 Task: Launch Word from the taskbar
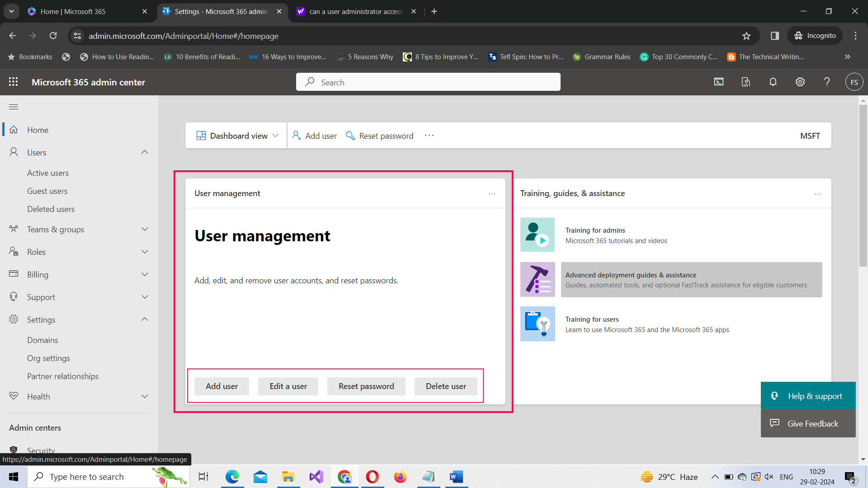tap(456, 477)
